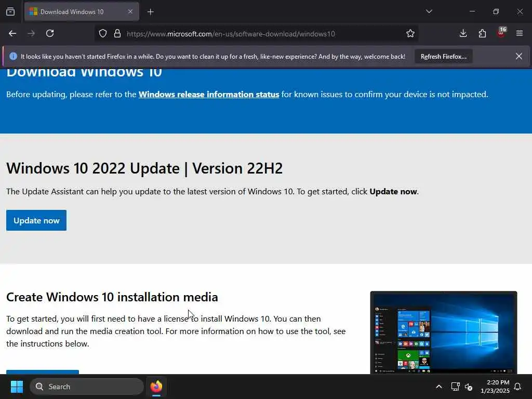Click the Windows 10 laptop image
This screenshot has width=532, height=399.
click(x=444, y=332)
